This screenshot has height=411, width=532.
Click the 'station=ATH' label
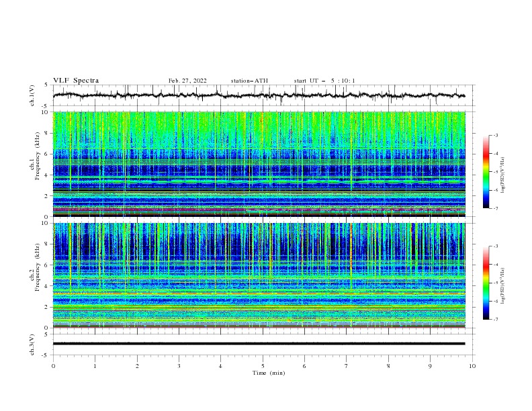249,81
